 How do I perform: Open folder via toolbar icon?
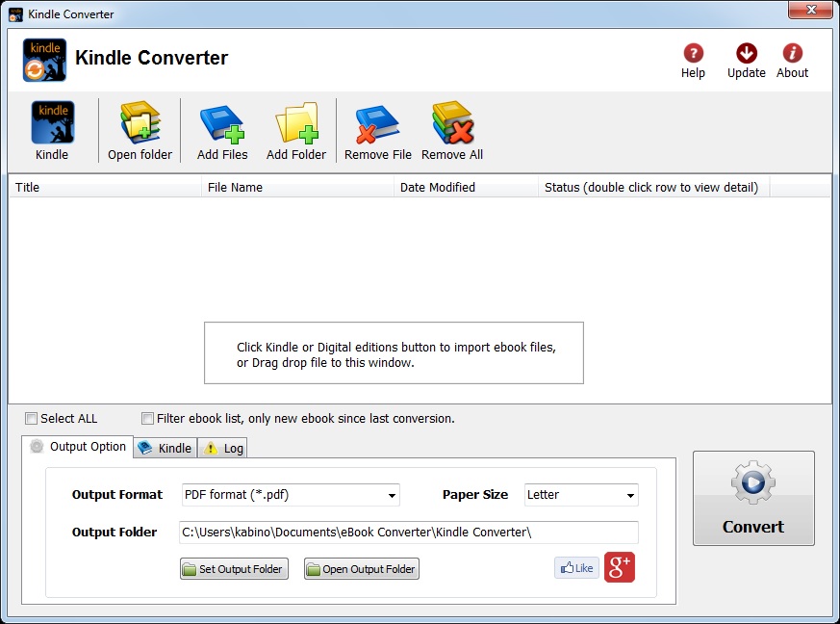pos(140,122)
